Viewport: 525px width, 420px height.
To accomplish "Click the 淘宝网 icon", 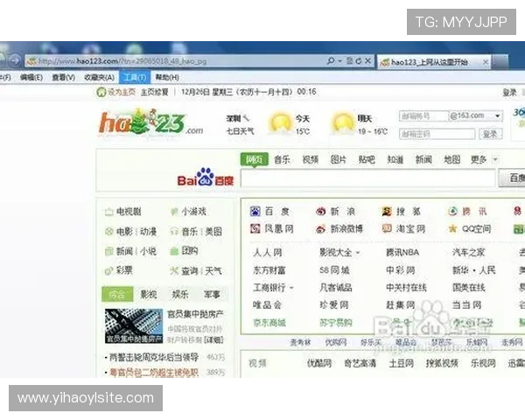I will pos(387,228).
